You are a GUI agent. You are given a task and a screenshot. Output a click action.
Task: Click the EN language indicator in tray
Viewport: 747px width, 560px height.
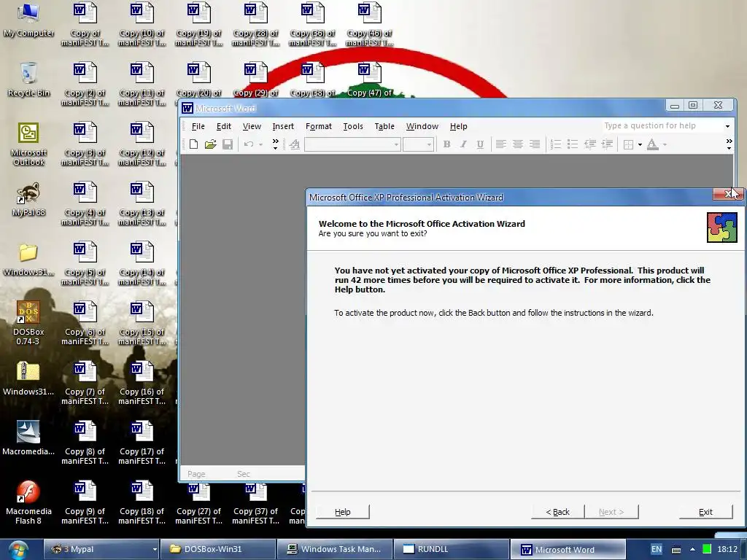(x=656, y=549)
